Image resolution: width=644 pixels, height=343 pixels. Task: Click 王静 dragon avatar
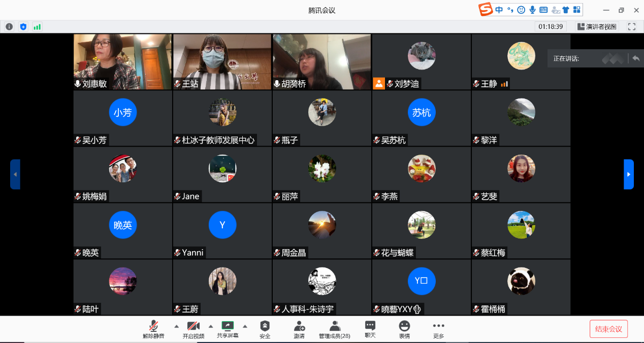point(521,56)
